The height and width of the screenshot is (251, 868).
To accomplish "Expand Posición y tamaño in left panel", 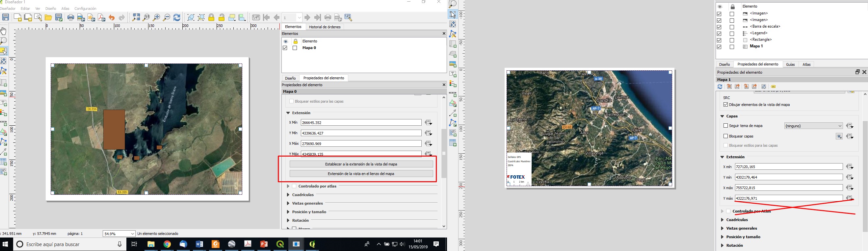I will [288, 212].
